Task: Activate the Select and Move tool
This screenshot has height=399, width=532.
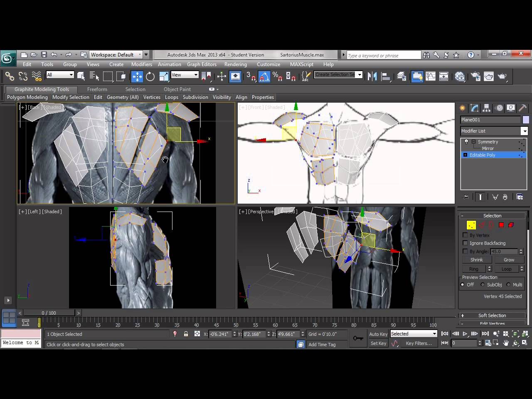Action: coord(137,76)
